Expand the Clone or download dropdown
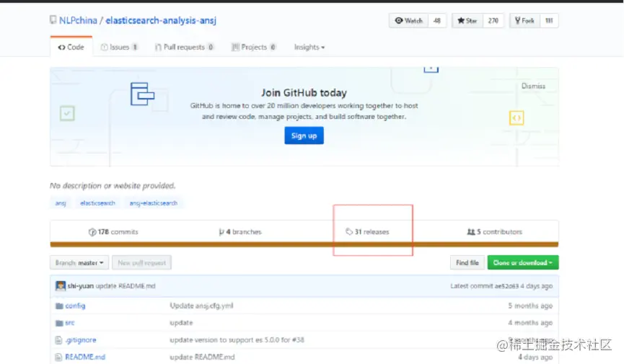This screenshot has height=364, width=624. 523,262
